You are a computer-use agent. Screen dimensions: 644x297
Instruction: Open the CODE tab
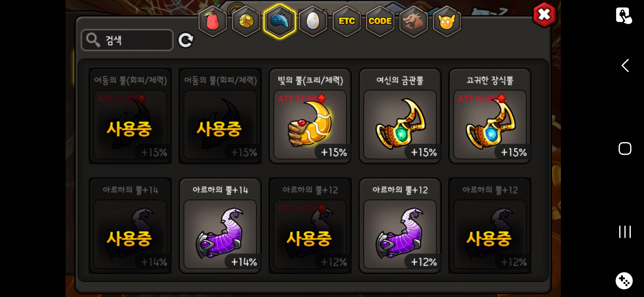(x=380, y=21)
